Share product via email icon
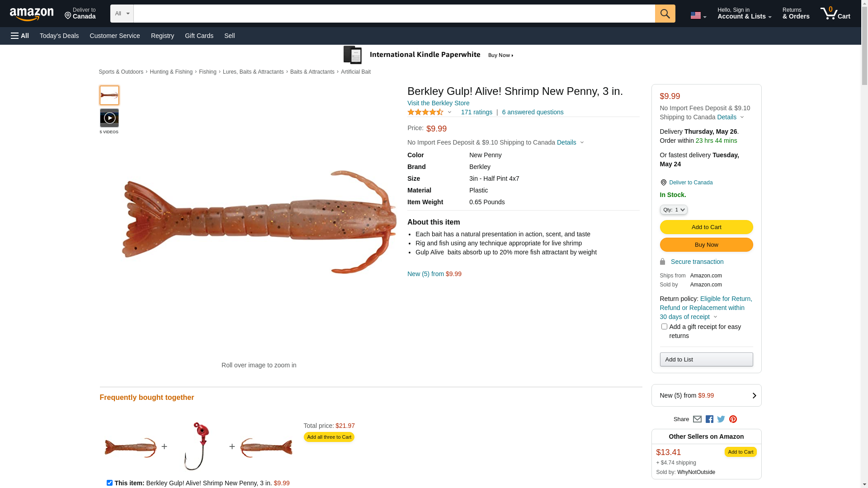Screen dimensions: 868x488 click(697, 419)
